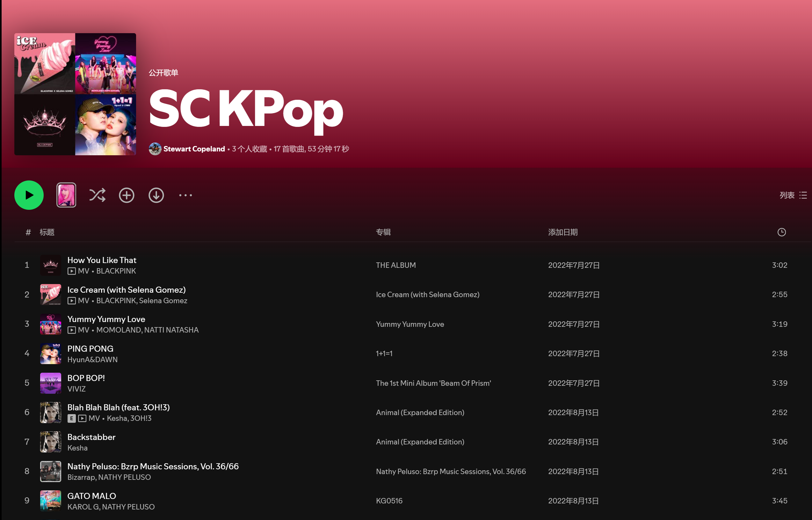Open the Animal (Expanded Edition) album link on Backstabber

click(x=420, y=442)
